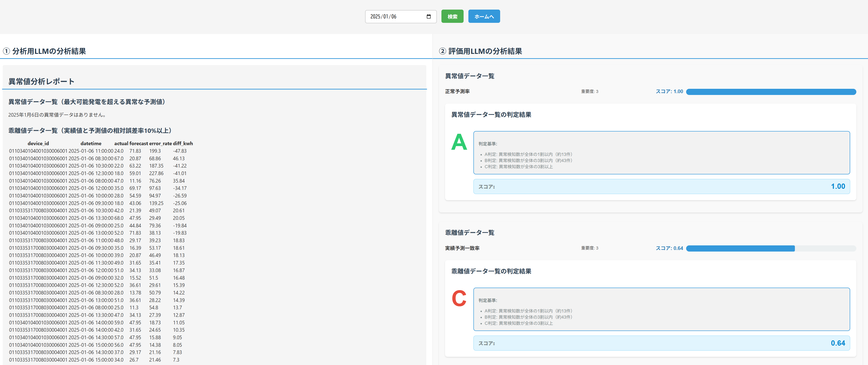The height and width of the screenshot is (365, 868).
Task: Click the green 検索 search button
Action: coord(452,16)
